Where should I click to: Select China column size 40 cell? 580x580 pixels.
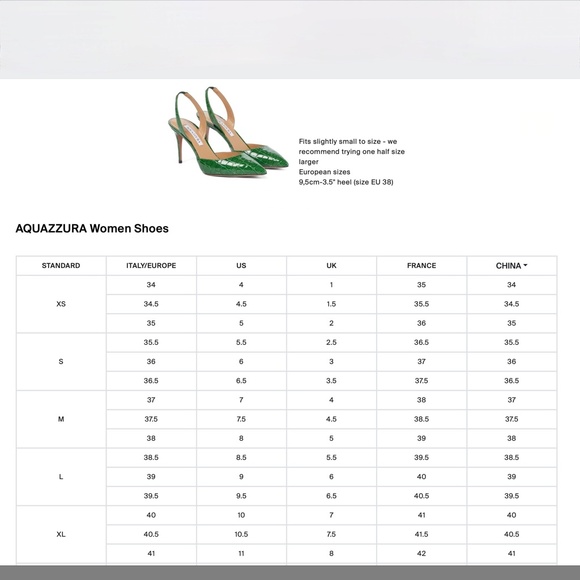(512, 515)
